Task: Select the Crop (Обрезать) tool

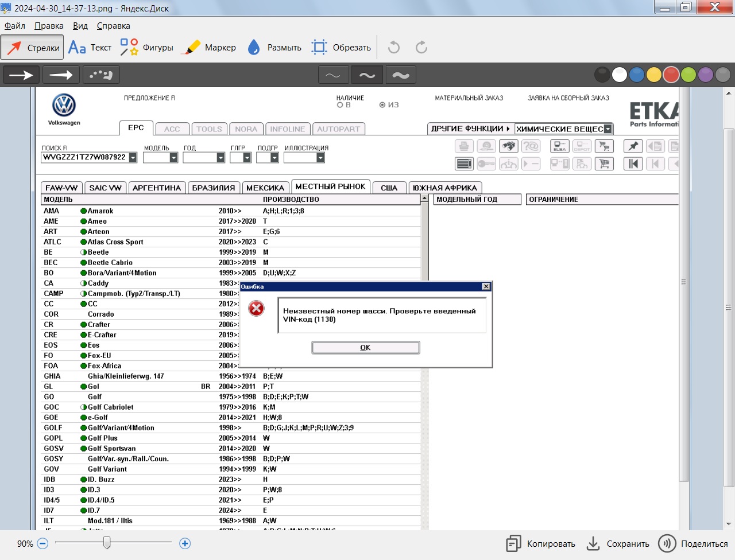Action: coord(341,48)
